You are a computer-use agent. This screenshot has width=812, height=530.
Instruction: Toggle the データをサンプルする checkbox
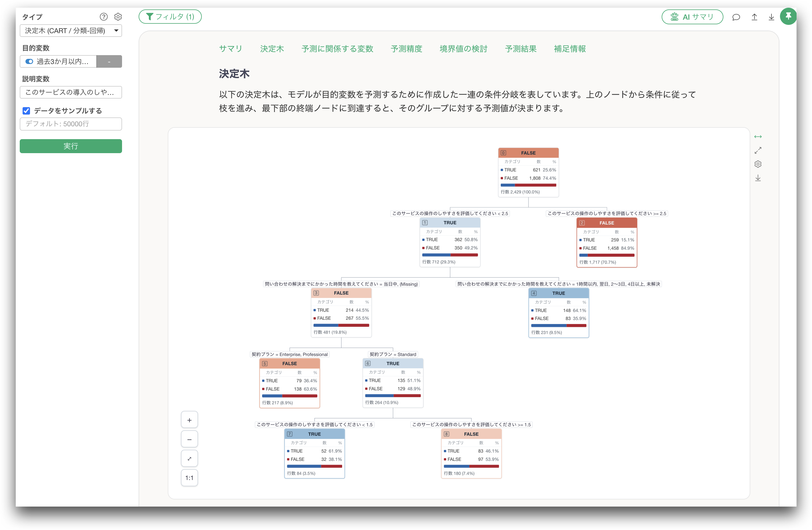(x=26, y=111)
